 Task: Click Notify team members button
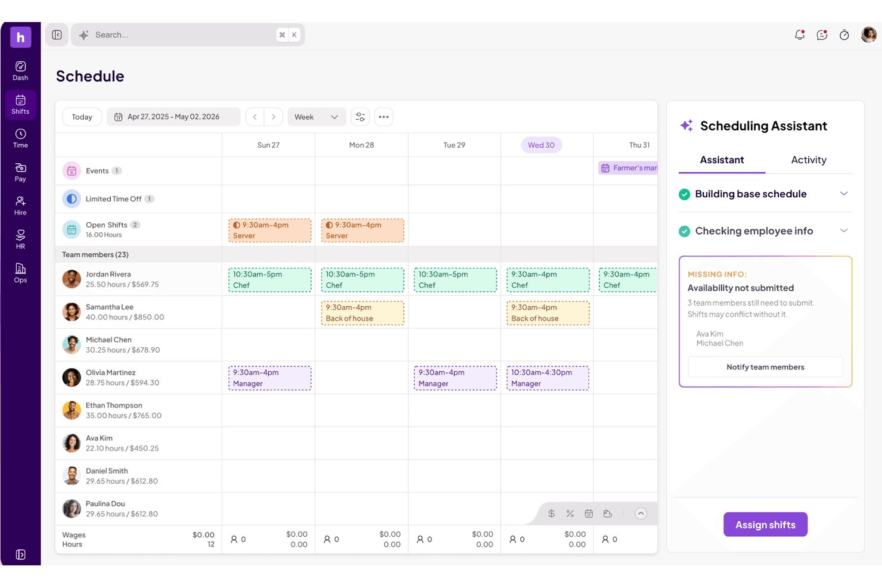(x=765, y=367)
